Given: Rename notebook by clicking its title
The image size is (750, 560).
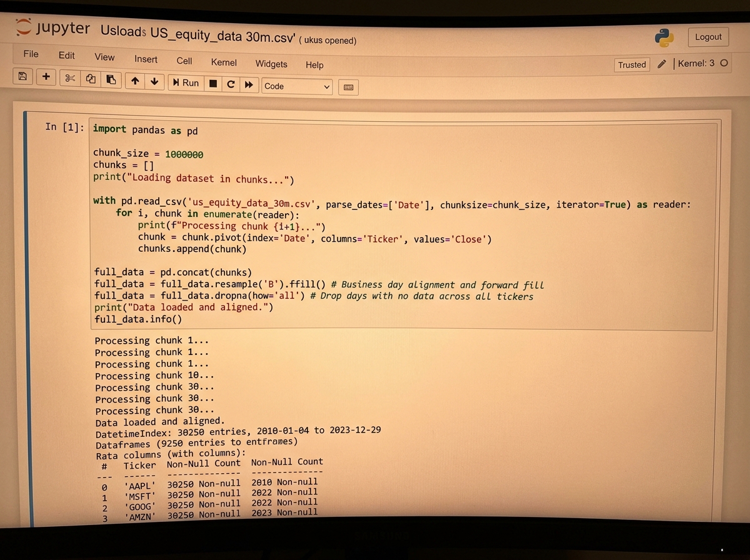Looking at the screenshot, I should click(197, 32).
